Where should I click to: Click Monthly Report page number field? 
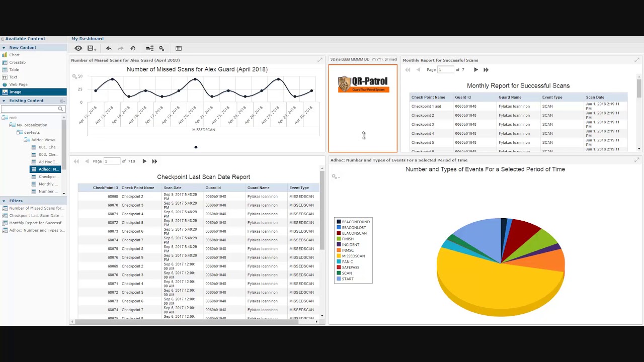click(x=445, y=69)
